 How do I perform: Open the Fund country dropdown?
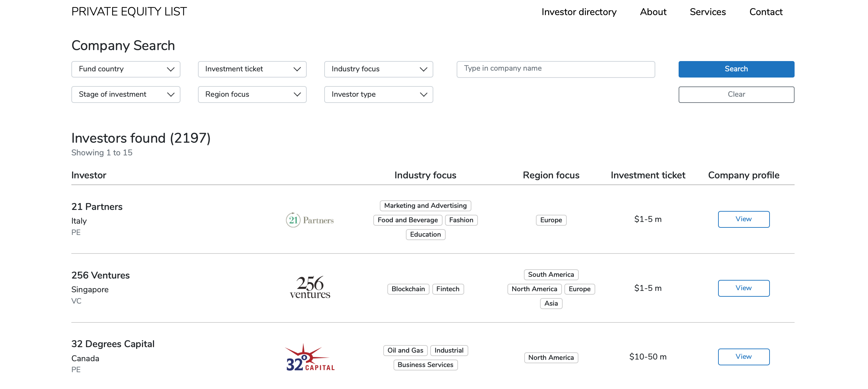[126, 69]
